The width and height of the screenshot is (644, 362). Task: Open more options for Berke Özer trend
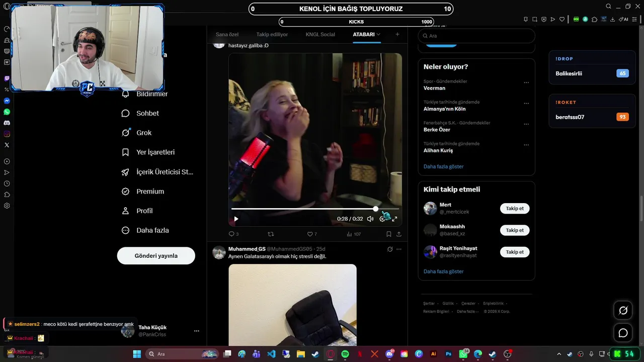click(x=526, y=124)
